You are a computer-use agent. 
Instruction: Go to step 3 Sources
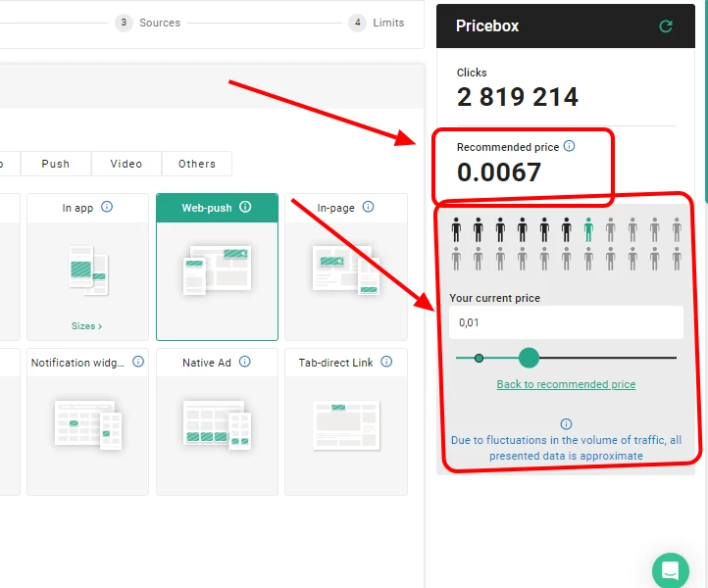148,23
